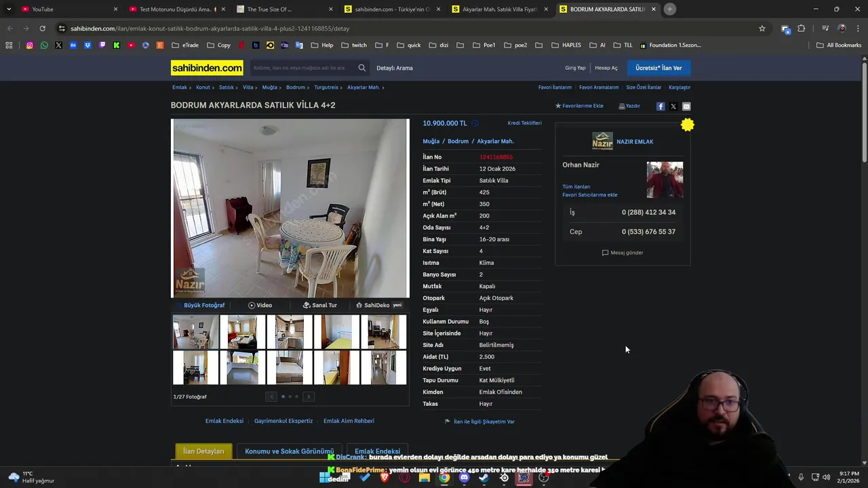The image size is (868, 488).
Task: Open the Help bookmarks folder
Action: [322, 45]
